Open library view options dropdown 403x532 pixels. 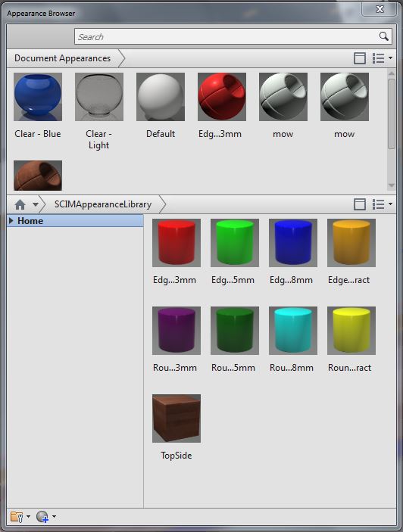point(383,204)
